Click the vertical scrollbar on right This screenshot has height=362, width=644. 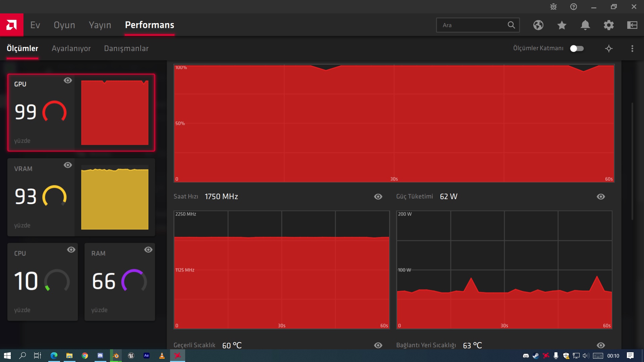click(632, 161)
